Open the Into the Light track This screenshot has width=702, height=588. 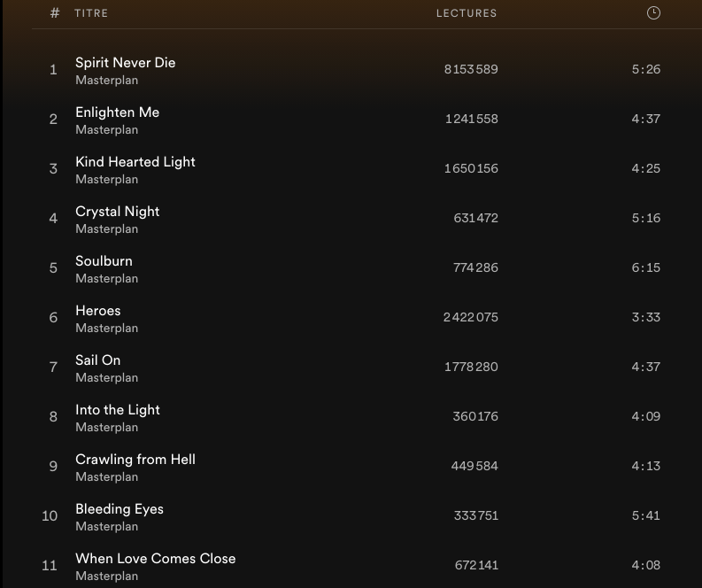(x=117, y=410)
